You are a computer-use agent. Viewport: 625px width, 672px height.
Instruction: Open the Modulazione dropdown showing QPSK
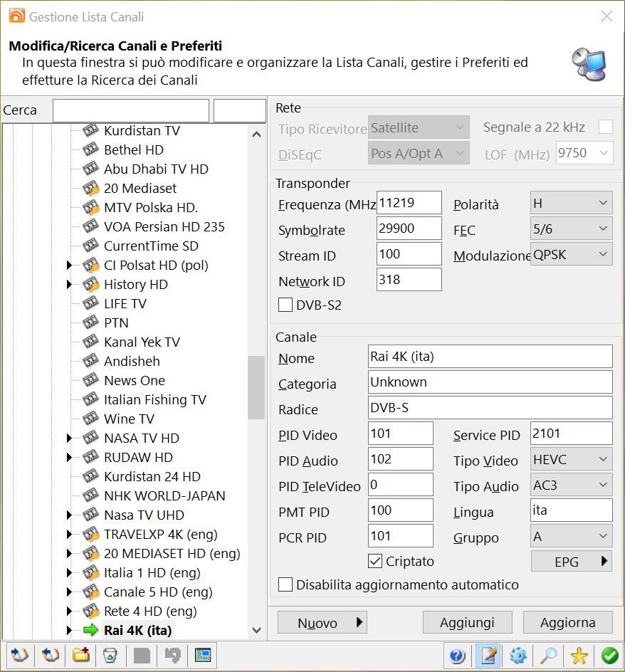572,255
